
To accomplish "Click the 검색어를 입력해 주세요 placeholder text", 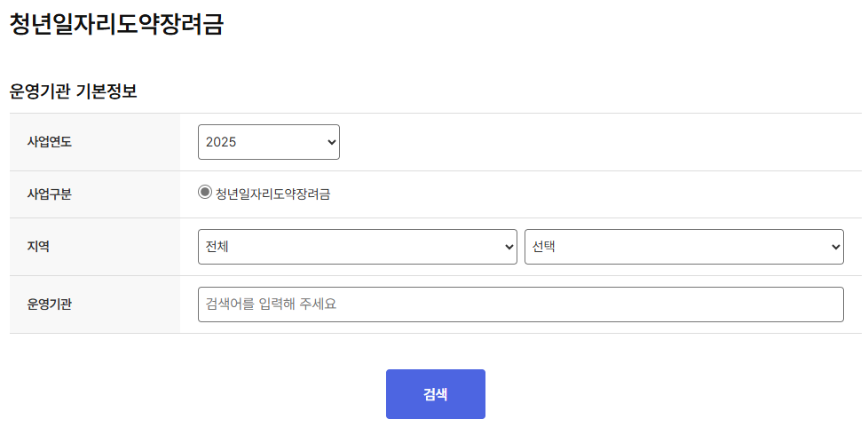I will click(271, 304).
